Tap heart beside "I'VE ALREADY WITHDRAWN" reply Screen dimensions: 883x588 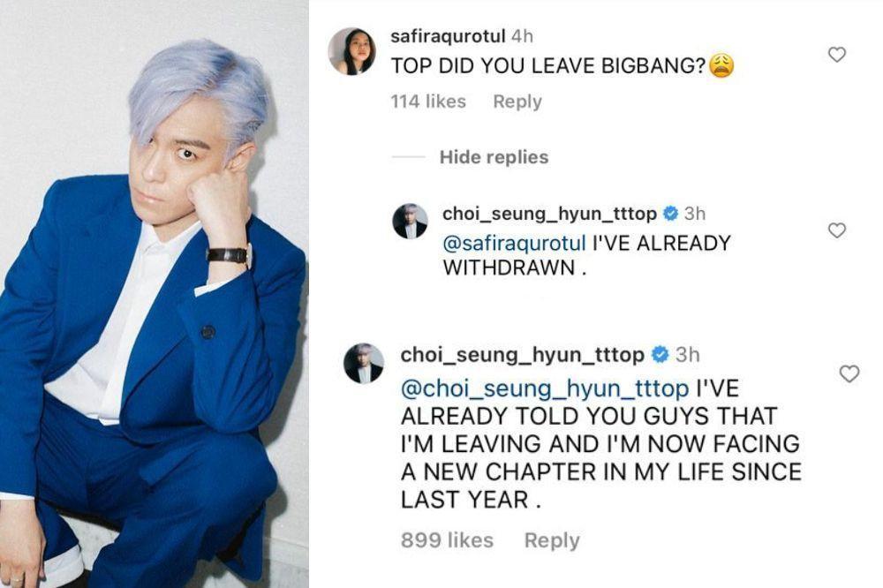point(837,230)
